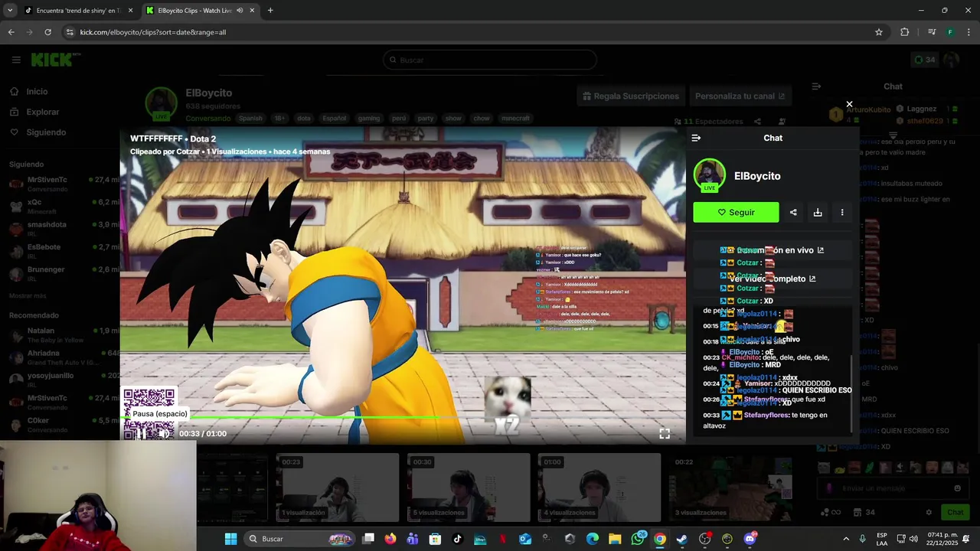Open the Kick user avatar menu
The image size is (980, 551).
[951, 60]
